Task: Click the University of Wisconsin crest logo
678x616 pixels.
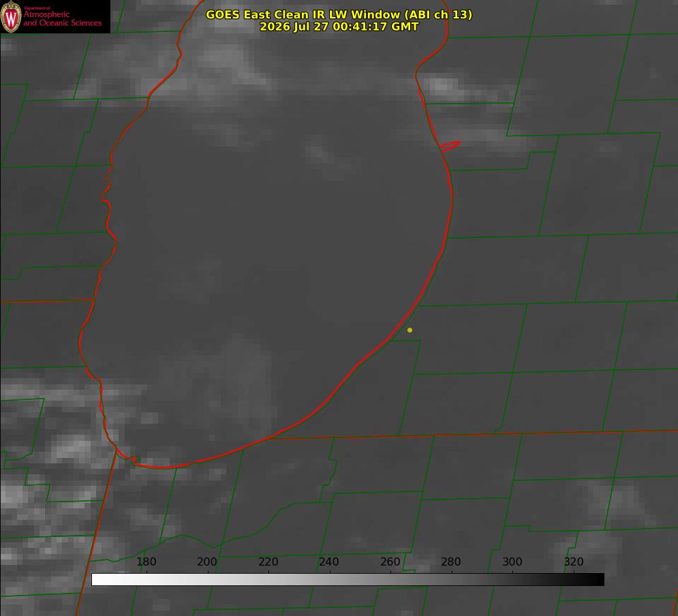Action: click(x=11, y=16)
